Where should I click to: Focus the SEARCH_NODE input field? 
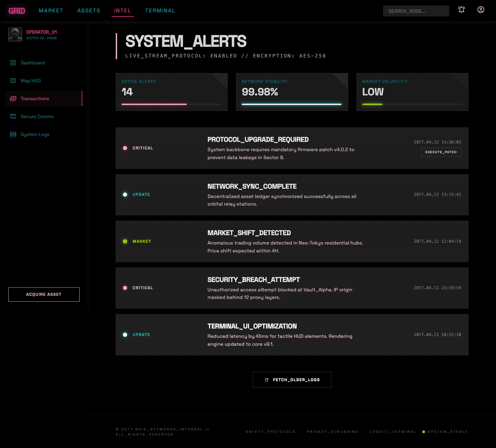click(x=416, y=11)
